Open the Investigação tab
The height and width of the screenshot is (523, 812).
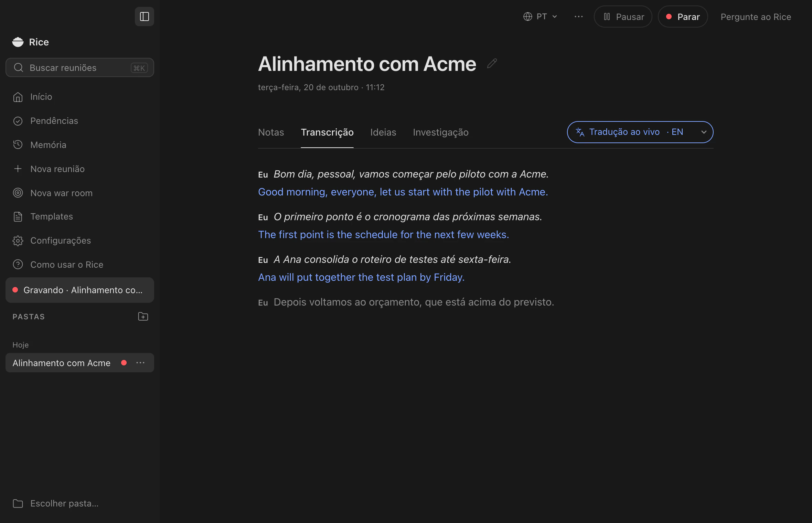(441, 132)
